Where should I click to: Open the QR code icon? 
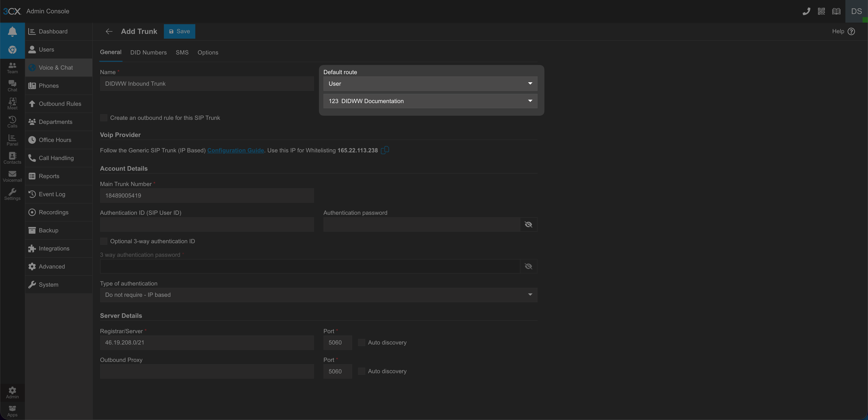pos(821,12)
